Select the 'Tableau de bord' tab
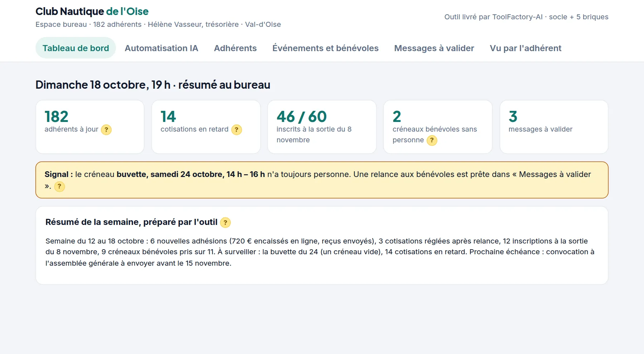 click(76, 48)
